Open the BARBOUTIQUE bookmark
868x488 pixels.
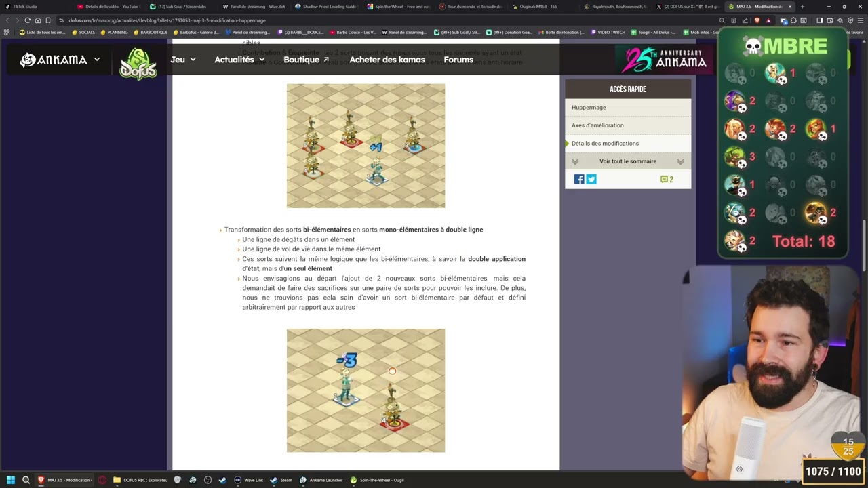pyautogui.click(x=151, y=32)
